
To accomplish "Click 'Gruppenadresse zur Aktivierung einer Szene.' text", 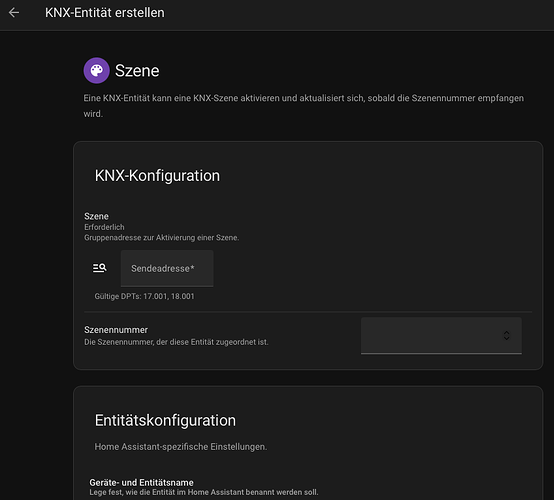I will (x=161, y=238).
